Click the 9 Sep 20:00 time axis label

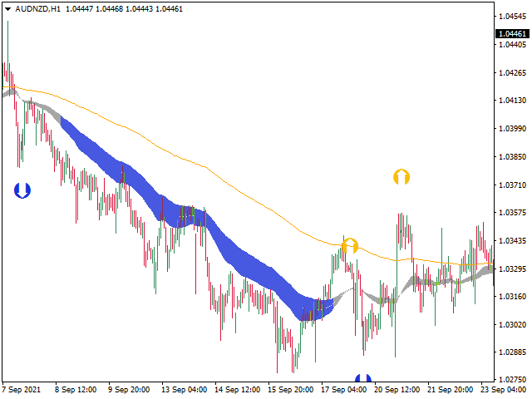129,390
